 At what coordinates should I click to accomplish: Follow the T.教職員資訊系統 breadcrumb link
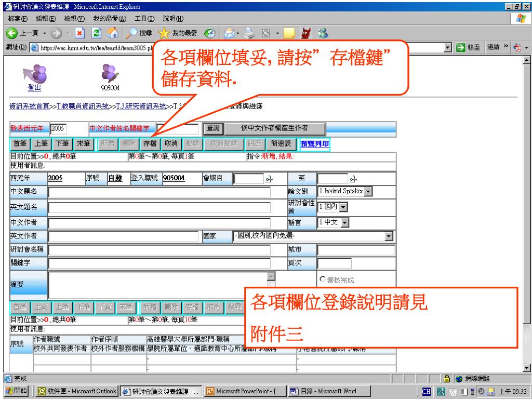click(x=83, y=107)
